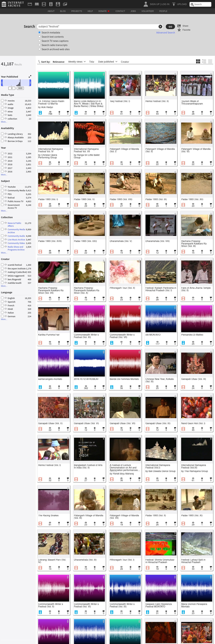215x644 pixels.
Task: Show only audio via eye icon
Action: (x=6, y=104)
